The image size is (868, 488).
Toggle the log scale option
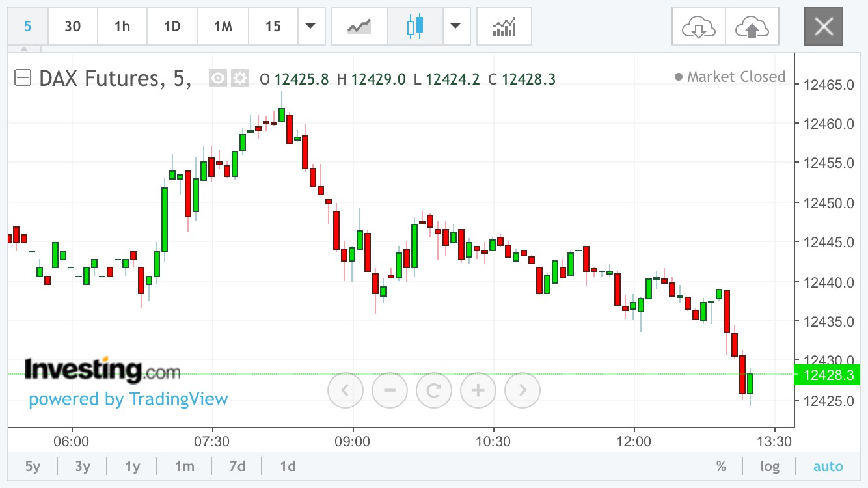[x=770, y=466]
